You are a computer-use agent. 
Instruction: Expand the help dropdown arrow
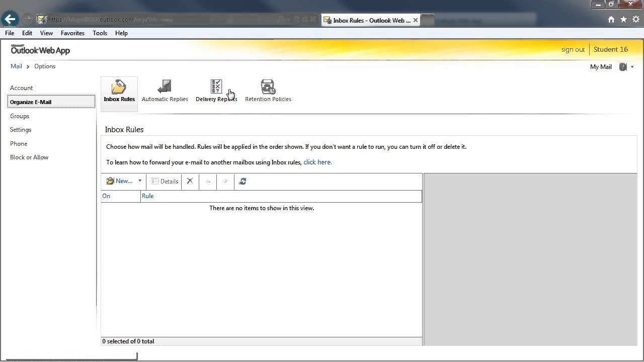point(632,67)
